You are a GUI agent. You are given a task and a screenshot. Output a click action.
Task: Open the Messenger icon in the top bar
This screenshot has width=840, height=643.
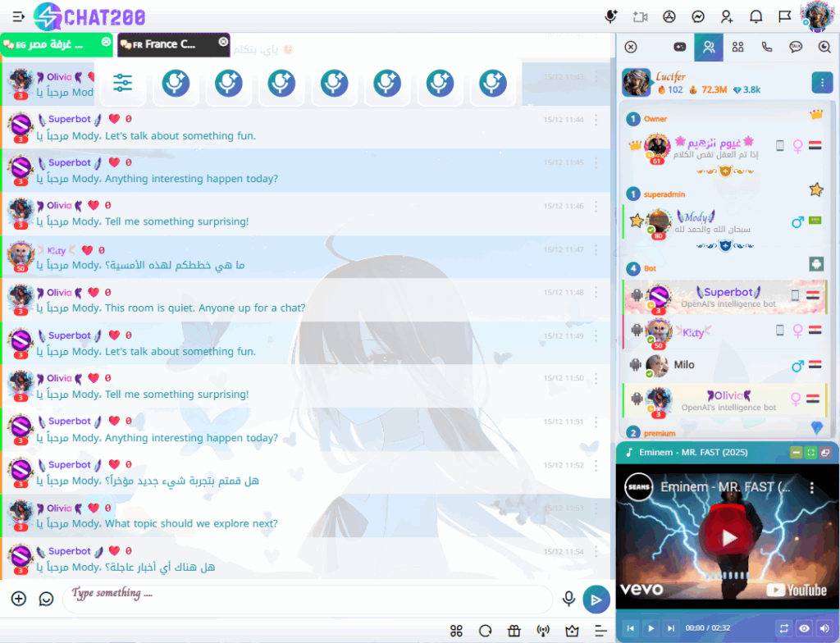698,16
